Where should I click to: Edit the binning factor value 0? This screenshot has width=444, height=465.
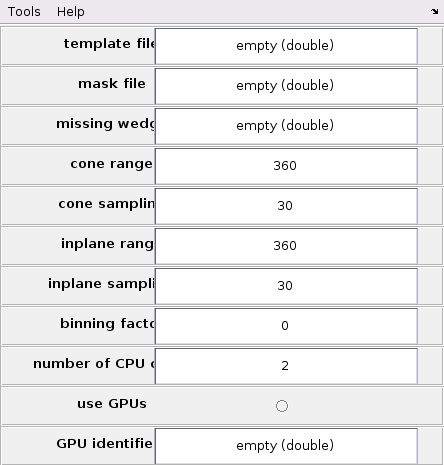pos(286,326)
